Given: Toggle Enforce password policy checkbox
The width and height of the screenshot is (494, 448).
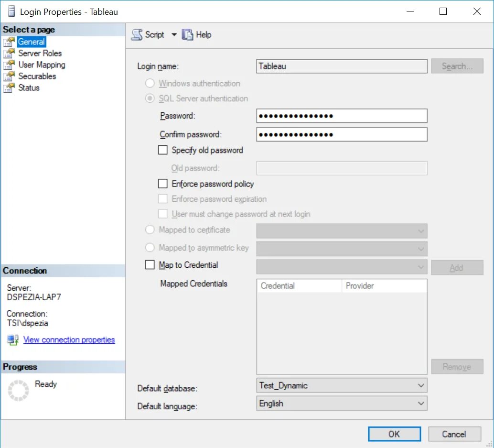Looking at the screenshot, I should coord(162,184).
